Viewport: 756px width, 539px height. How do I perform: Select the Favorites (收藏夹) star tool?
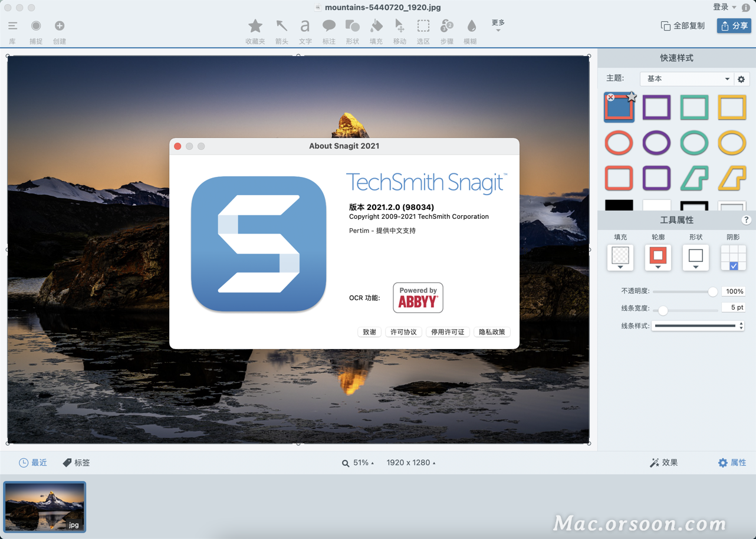point(255,26)
